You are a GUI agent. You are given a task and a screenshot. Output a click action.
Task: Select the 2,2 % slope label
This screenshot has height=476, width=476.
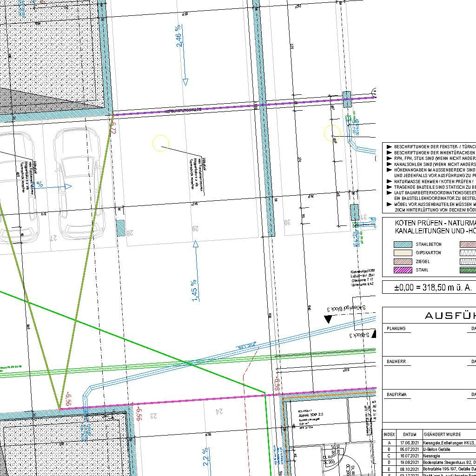pos(205,458)
